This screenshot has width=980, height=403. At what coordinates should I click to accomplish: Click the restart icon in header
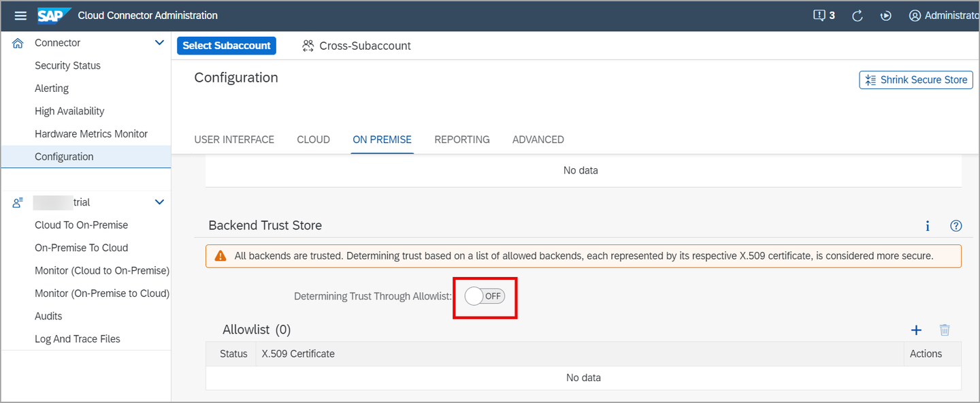[885, 16]
